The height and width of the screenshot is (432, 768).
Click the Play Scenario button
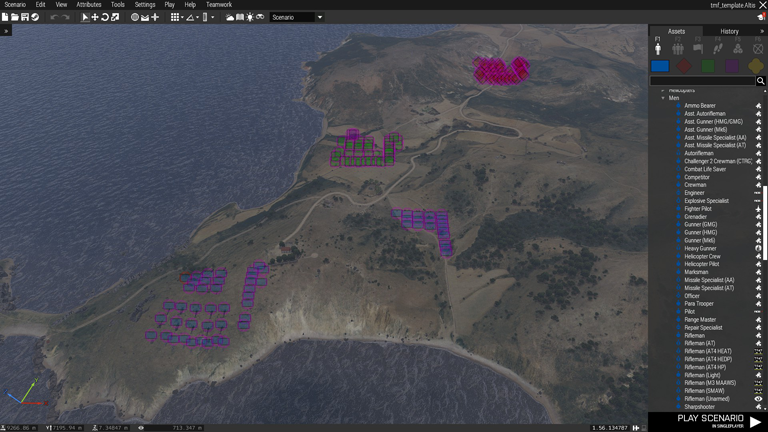(708, 421)
